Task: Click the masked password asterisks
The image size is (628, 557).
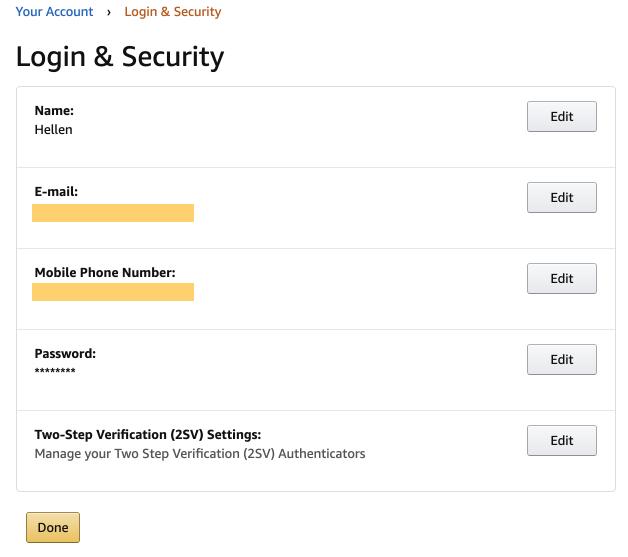Action: click(55, 371)
